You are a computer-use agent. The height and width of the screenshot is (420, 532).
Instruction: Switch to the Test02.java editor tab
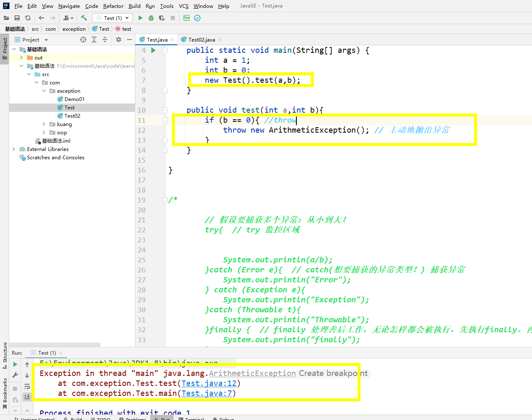pyautogui.click(x=201, y=40)
